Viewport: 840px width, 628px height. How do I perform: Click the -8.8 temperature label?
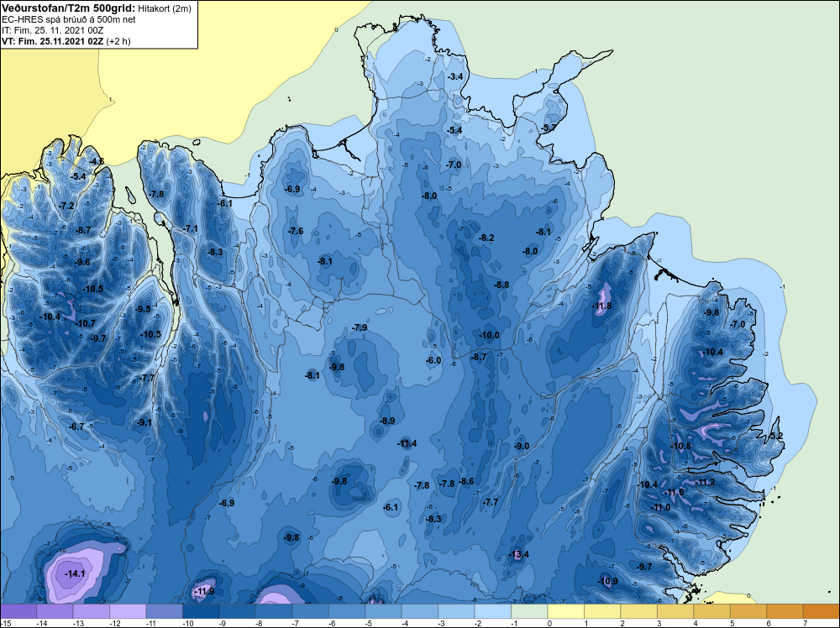[501, 285]
